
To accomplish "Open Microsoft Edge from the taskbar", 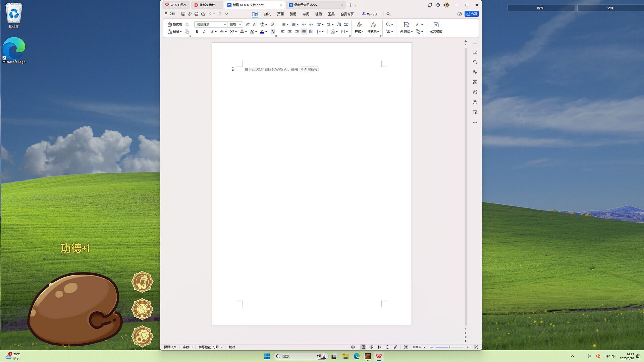I will click(x=357, y=356).
